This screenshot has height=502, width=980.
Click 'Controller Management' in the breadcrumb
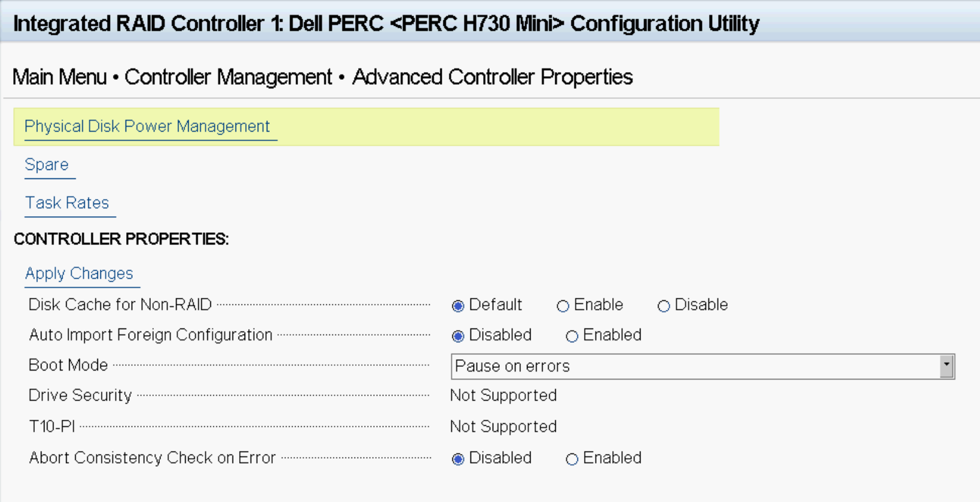[228, 77]
